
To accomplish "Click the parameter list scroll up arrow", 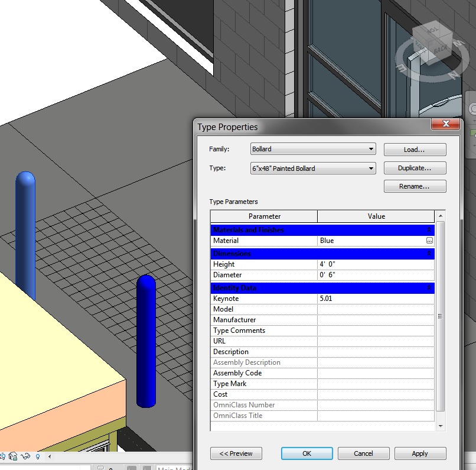I will coord(441,216).
